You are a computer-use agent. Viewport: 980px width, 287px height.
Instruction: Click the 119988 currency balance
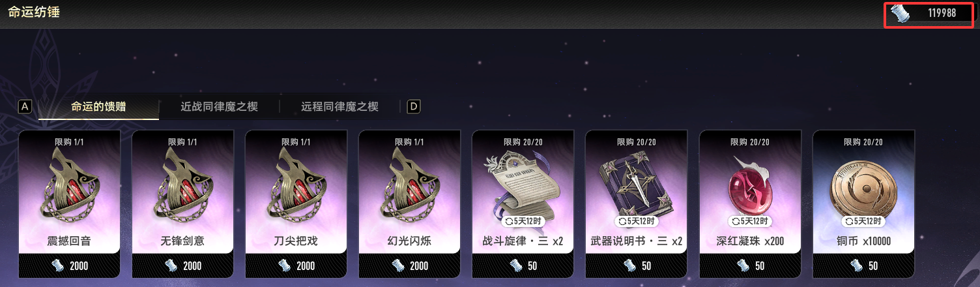pos(942,14)
